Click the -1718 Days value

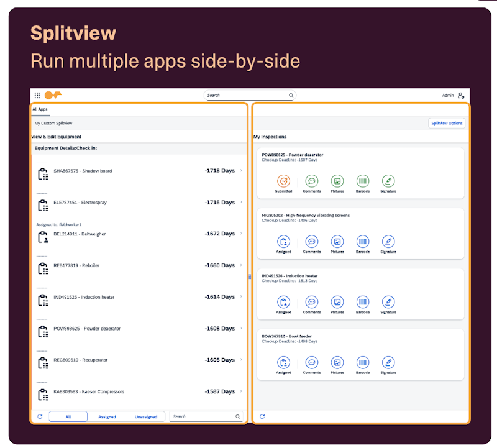(220, 171)
